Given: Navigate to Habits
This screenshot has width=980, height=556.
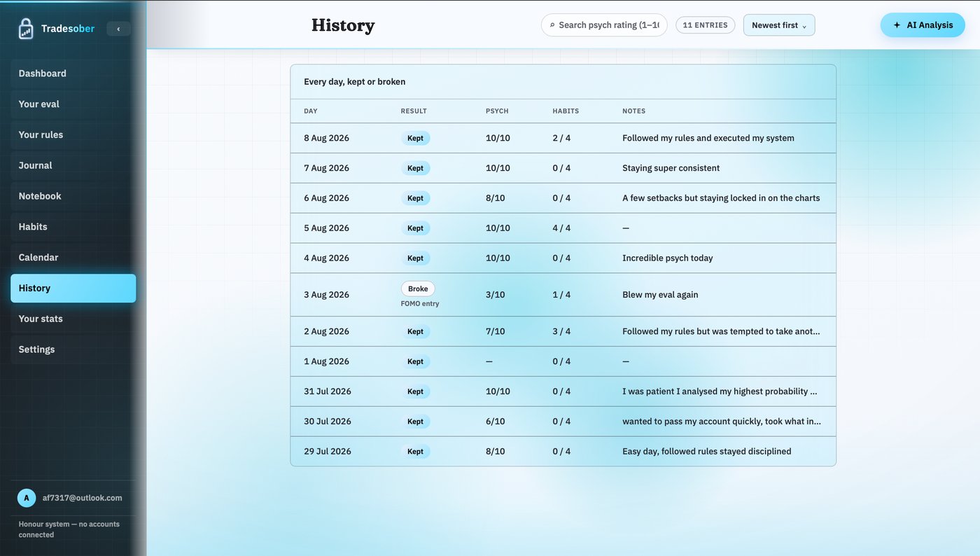Looking at the screenshot, I should (73, 227).
